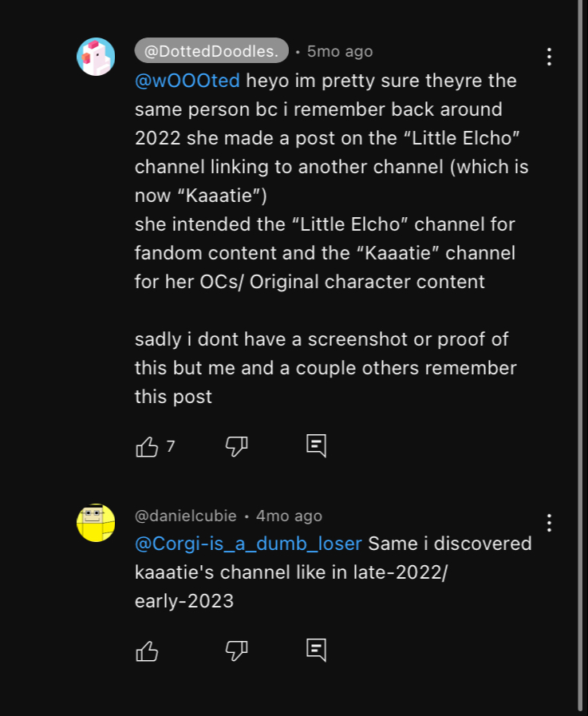
Task: Open the @wOOOted mention link
Action: click(187, 81)
